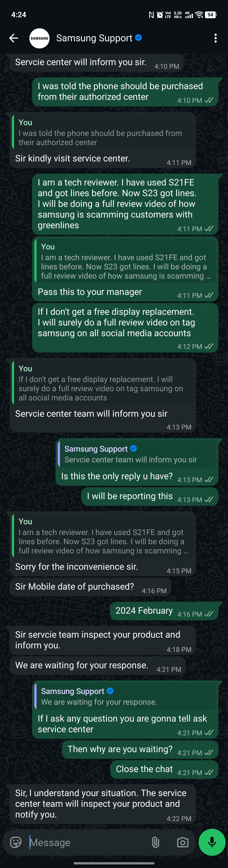Open the camera from message bar
Image resolution: width=228 pixels, height=868 pixels.
183,842
